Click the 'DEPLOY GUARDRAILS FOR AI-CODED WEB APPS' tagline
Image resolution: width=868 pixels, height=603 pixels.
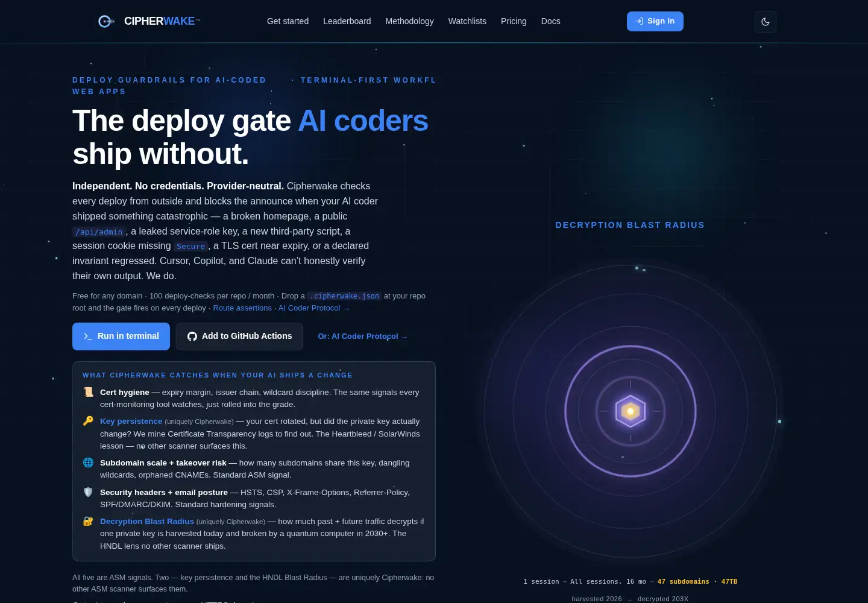(x=169, y=86)
